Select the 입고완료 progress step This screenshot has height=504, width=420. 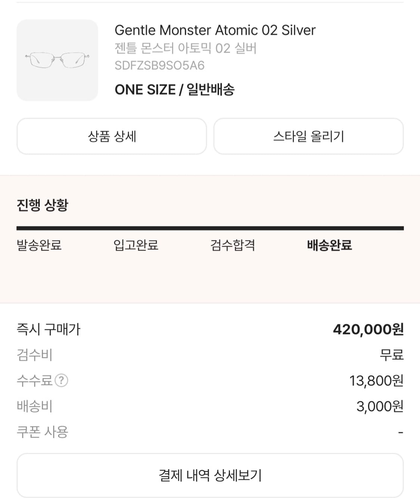[136, 245]
